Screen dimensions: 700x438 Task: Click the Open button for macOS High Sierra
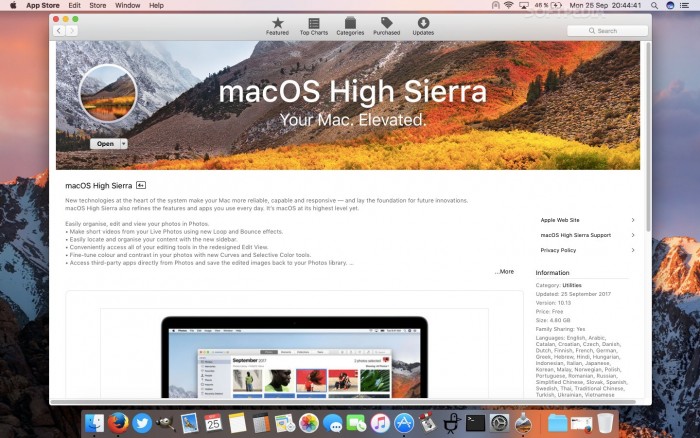105,144
